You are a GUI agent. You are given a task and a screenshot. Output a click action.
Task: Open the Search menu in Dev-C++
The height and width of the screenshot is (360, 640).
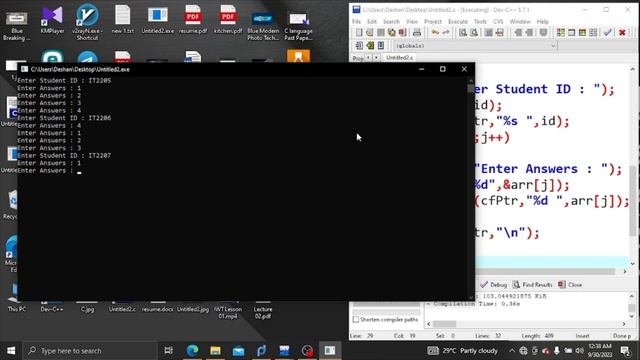tap(391, 21)
